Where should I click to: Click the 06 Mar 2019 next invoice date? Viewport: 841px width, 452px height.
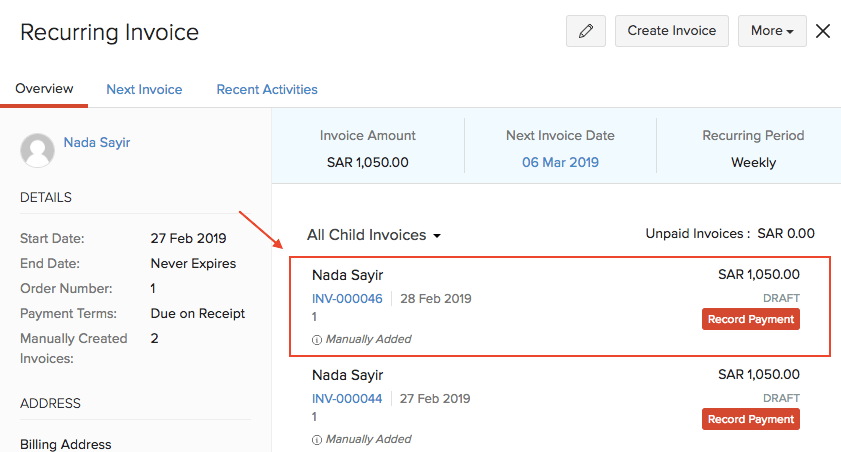(x=560, y=162)
